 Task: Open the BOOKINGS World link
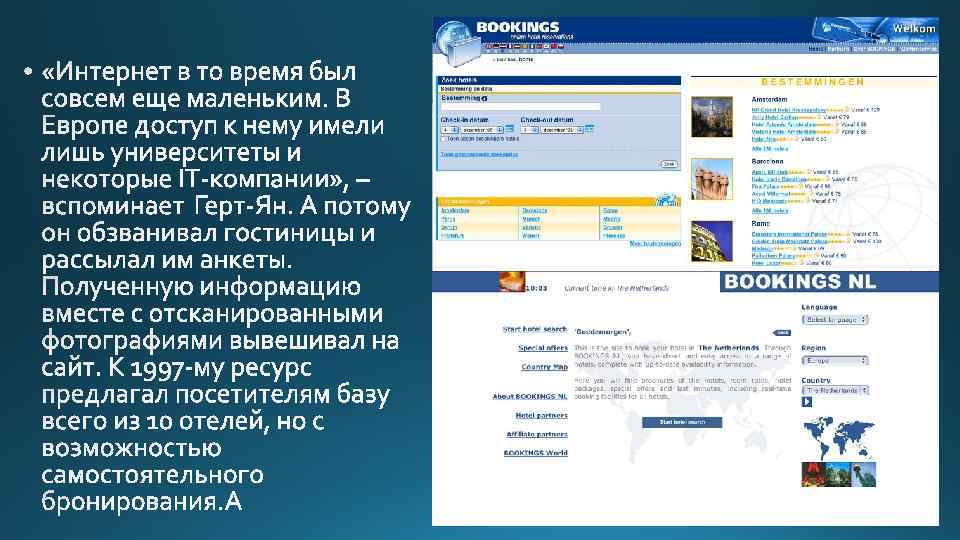[x=535, y=453]
